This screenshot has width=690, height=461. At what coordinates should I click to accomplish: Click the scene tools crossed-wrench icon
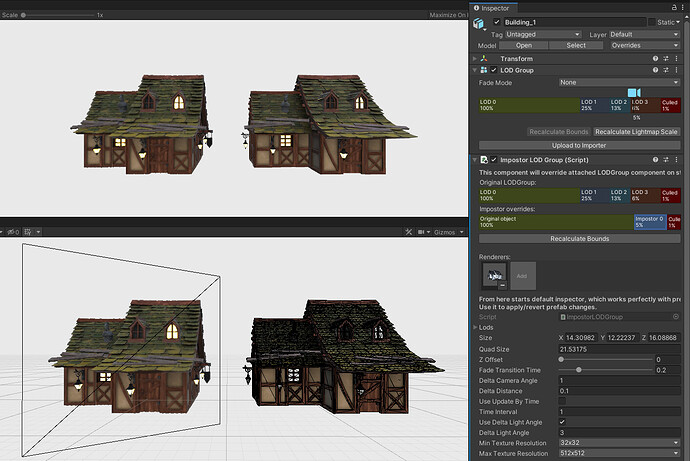click(x=409, y=232)
